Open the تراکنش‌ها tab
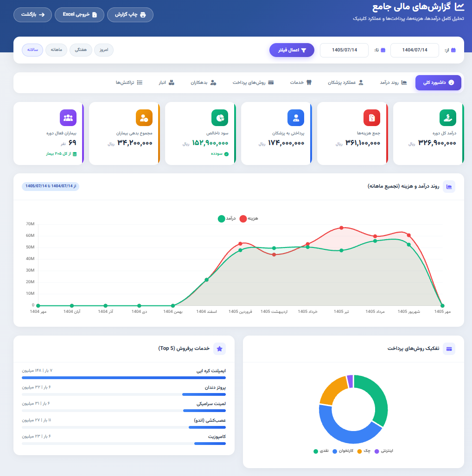The image size is (472, 476). click(x=129, y=83)
